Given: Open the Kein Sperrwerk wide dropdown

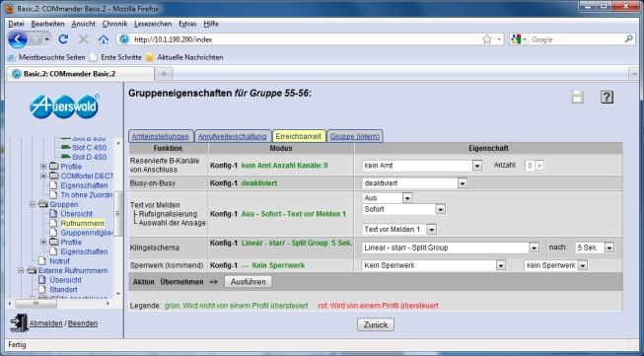Looking at the screenshot, I should [433, 265].
